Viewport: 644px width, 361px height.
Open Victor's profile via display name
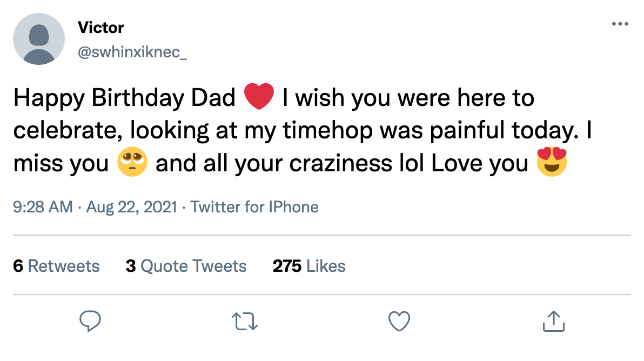[x=100, y=27]
